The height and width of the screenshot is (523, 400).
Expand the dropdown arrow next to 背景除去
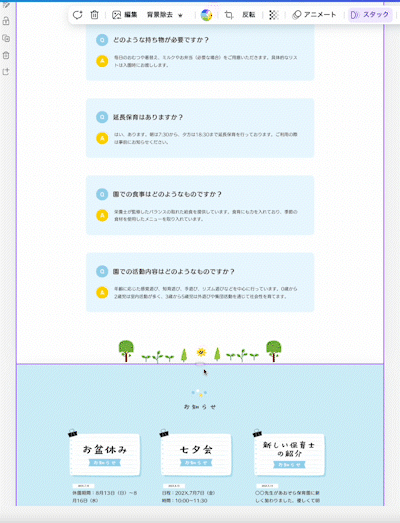pos(180,15)
